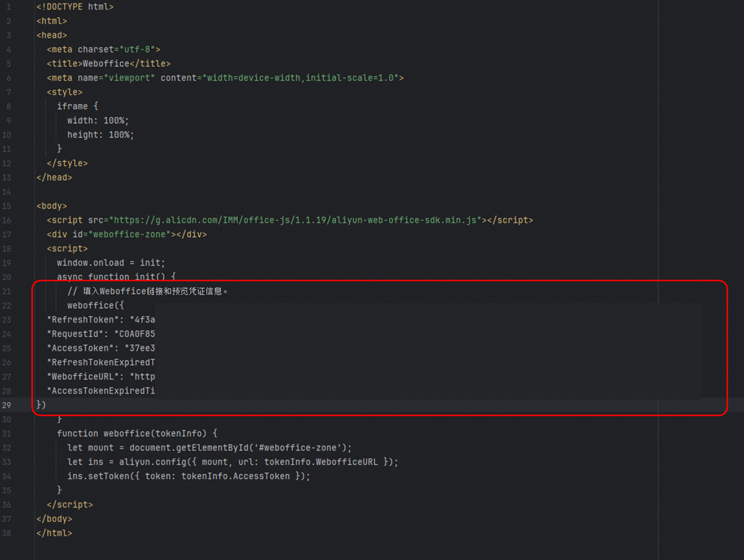Viewport: 744px width, 560px height.
Task: Click the closing </style> tag
Action: (67, 163)
